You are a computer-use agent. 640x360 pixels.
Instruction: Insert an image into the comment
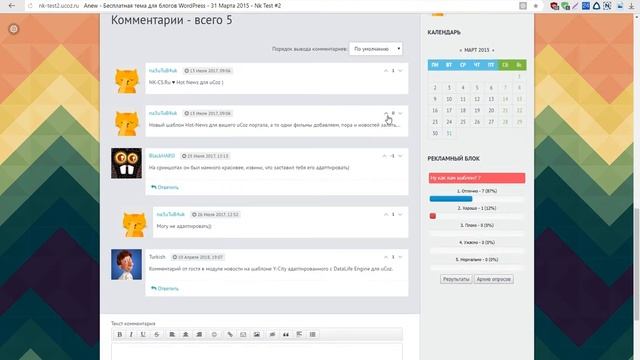point(257,334)
